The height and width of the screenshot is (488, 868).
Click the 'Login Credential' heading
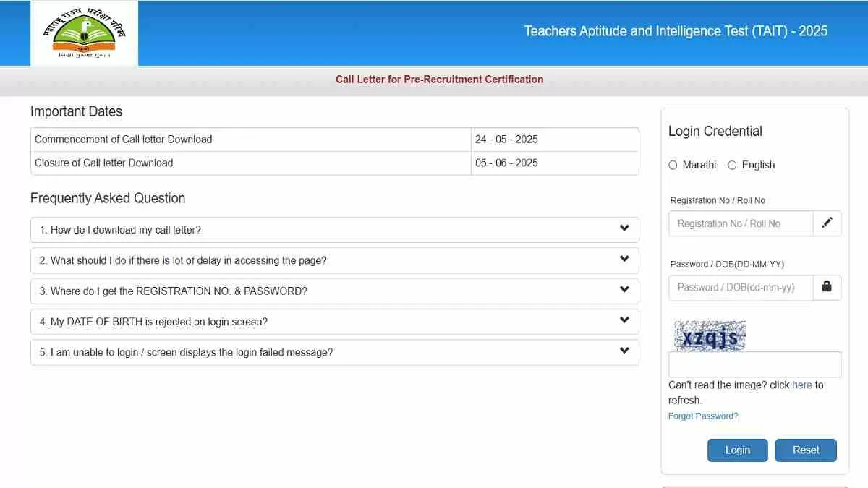[715, 131]
